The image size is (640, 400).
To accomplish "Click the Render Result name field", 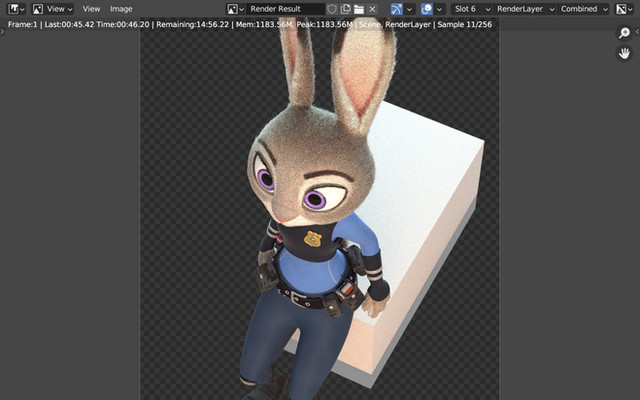I will tap(285, 9).
